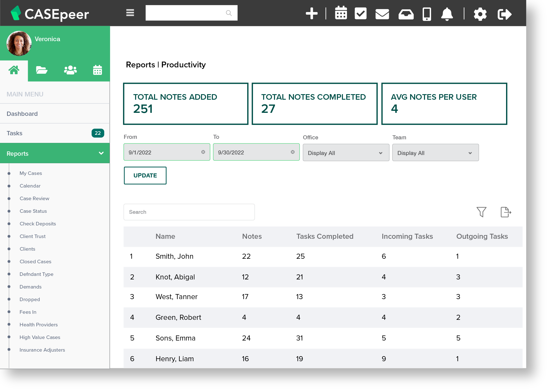
Task: Check notifications via the bell icon
Action: 447,14
